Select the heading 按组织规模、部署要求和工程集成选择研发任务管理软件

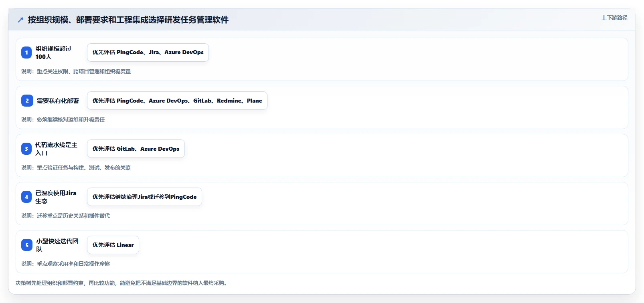click(x=128, y=20)
